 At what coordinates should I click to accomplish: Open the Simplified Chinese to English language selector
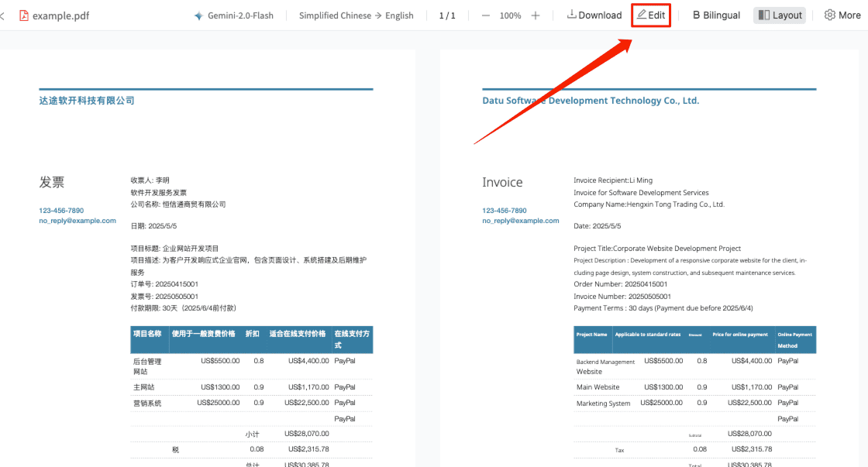pos(356,15)
